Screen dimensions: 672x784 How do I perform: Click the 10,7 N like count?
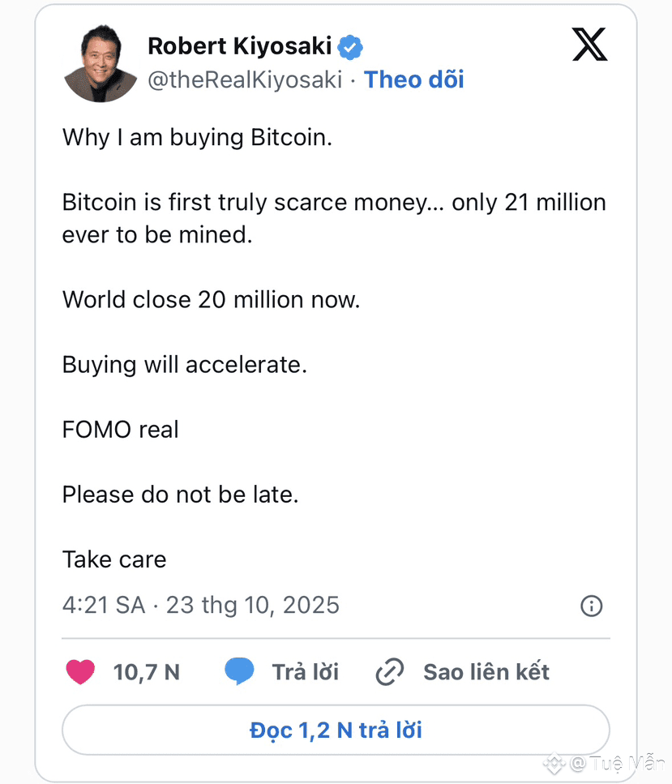[147, 672]
